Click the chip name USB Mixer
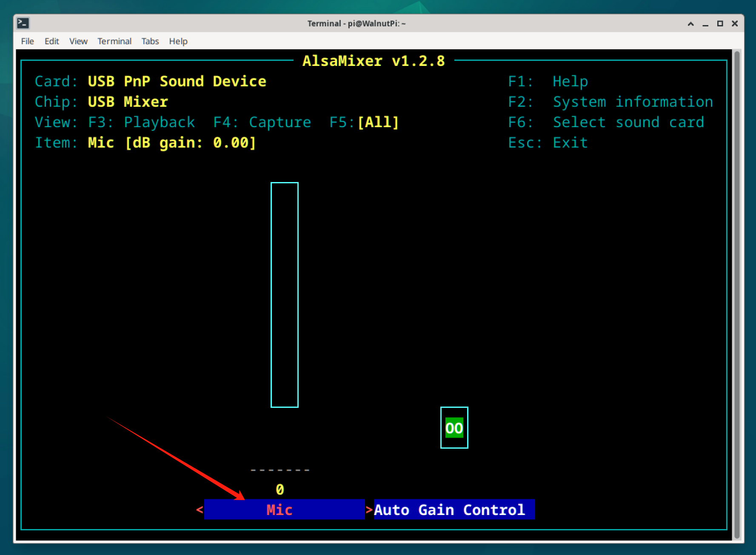 point(128,102)
